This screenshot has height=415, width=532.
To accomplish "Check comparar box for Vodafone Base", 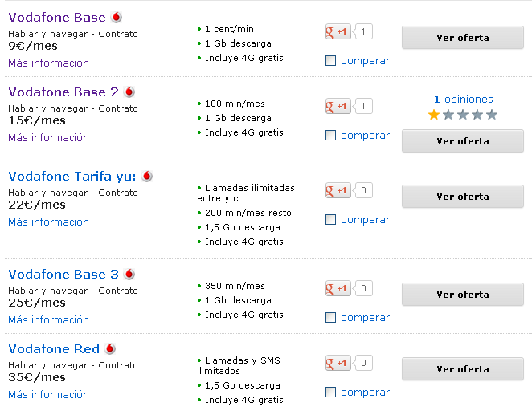I will [330, 61].
